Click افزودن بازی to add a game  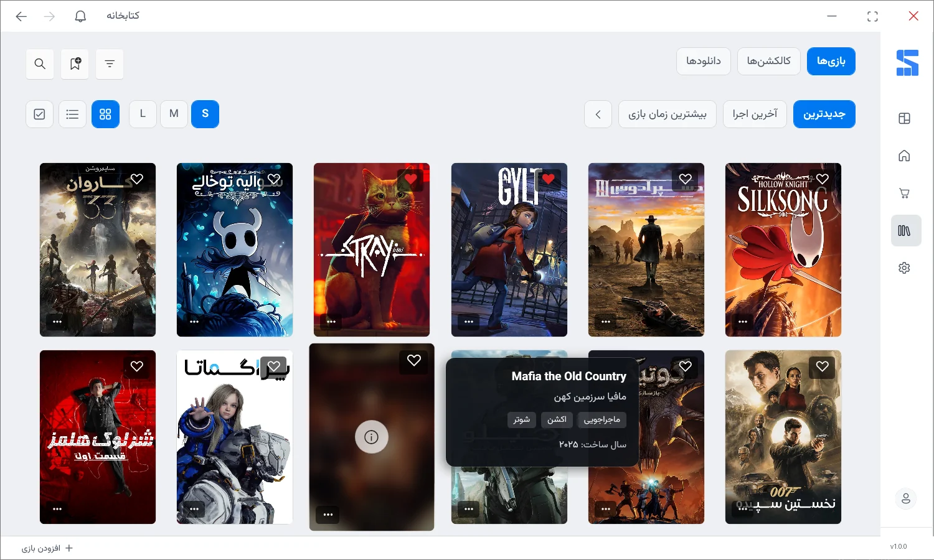(47, 548)
